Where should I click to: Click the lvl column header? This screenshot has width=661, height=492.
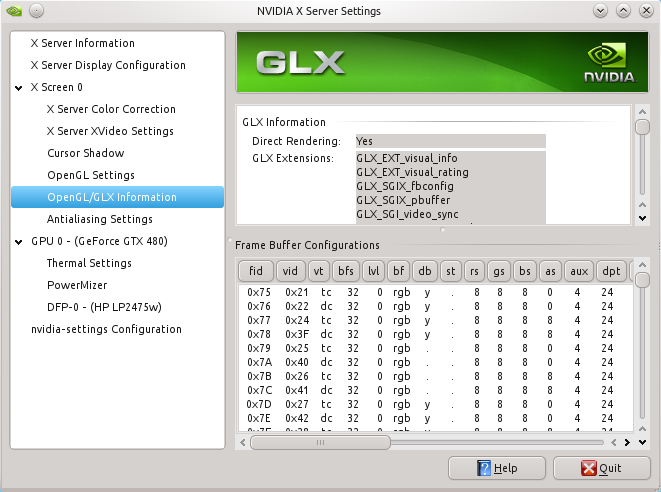point(373,271)
